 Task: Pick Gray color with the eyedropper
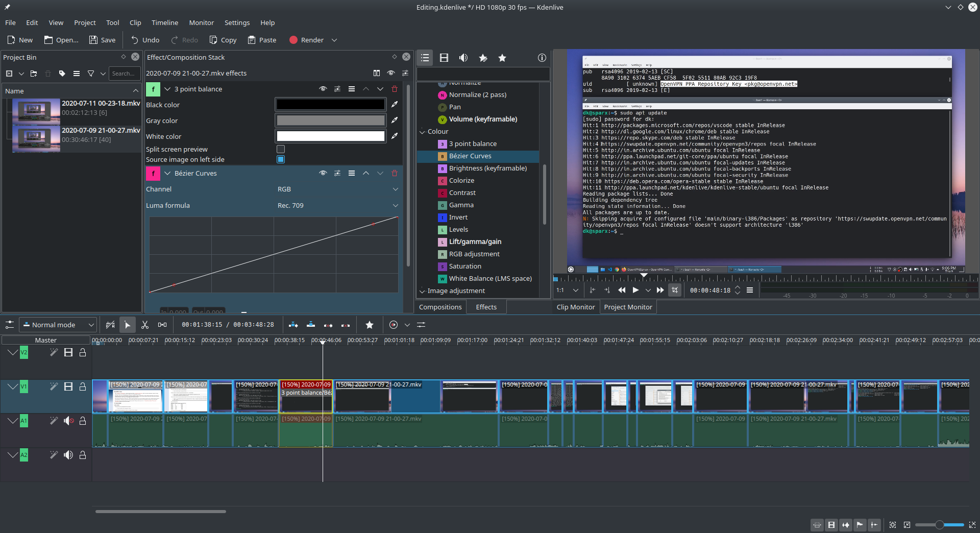[x=394, y=120]
